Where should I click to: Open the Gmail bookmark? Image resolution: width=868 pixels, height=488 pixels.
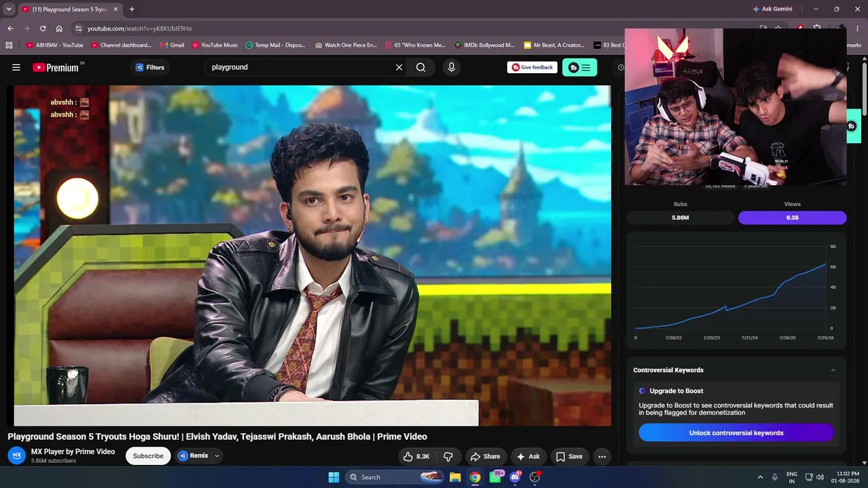tap(172, 45)
